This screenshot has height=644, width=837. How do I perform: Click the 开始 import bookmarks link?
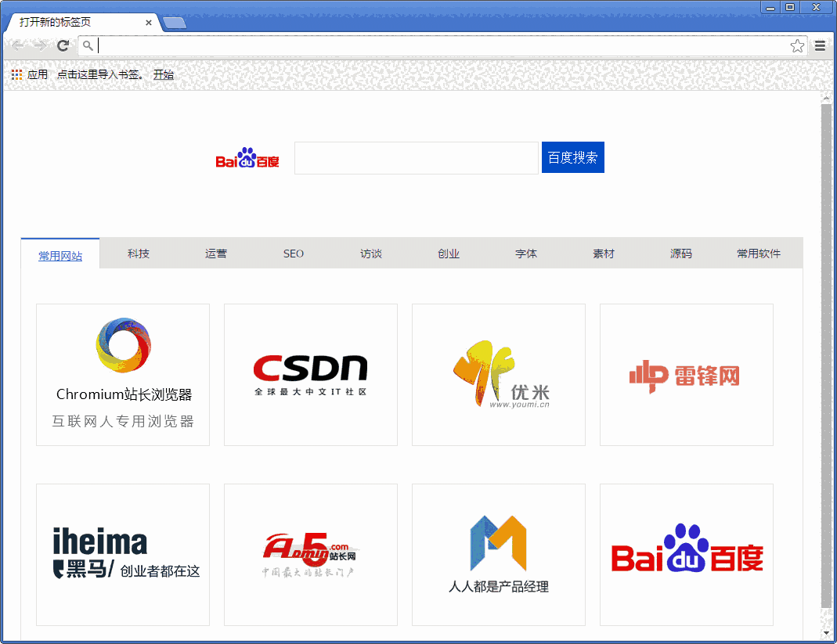coord(164,74)
